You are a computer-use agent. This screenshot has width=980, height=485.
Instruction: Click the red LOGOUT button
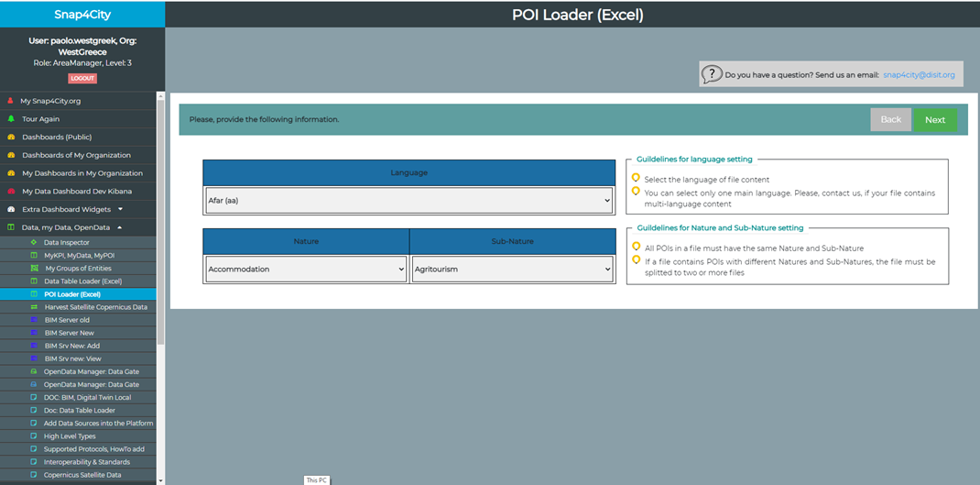82,79
